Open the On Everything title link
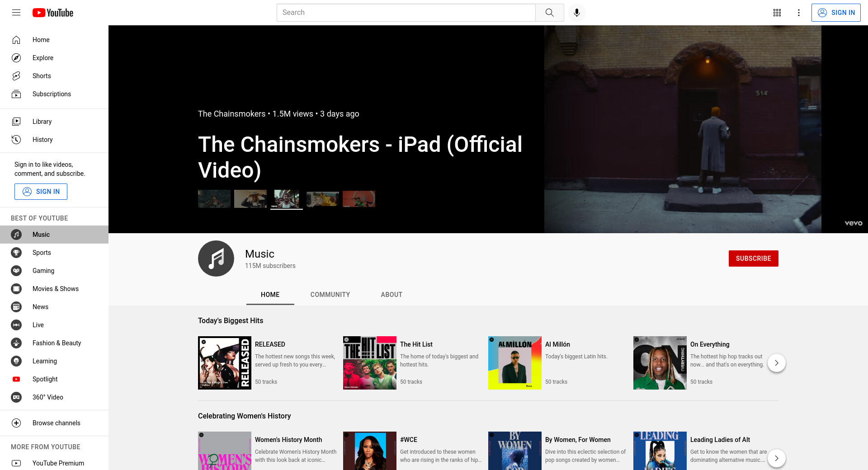Viewport: 868px width, 470px height. [x=710, y=344]
